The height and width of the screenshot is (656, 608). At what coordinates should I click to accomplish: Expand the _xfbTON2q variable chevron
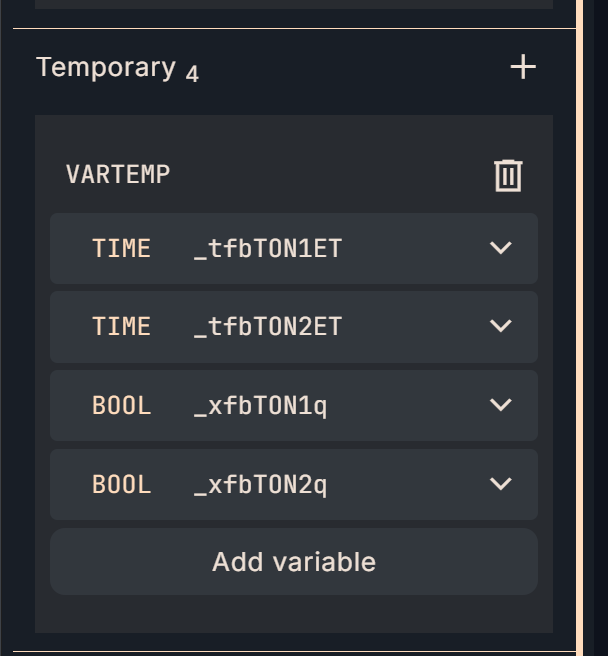501,484
